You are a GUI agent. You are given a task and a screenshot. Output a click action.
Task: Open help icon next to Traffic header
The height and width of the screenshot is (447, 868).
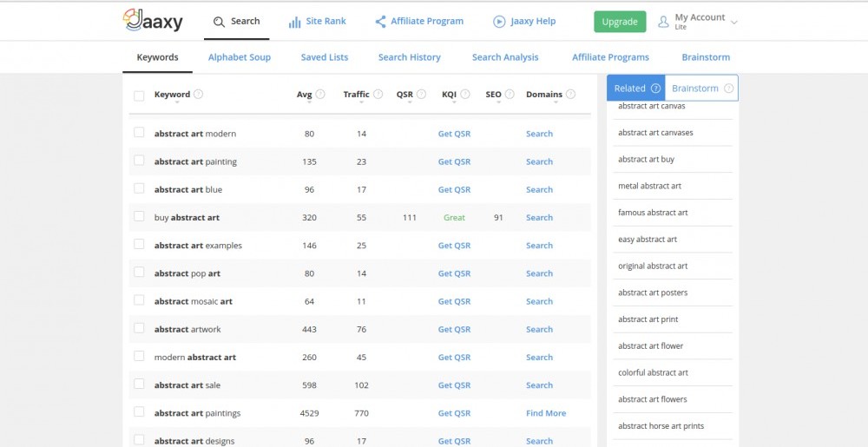378,94
